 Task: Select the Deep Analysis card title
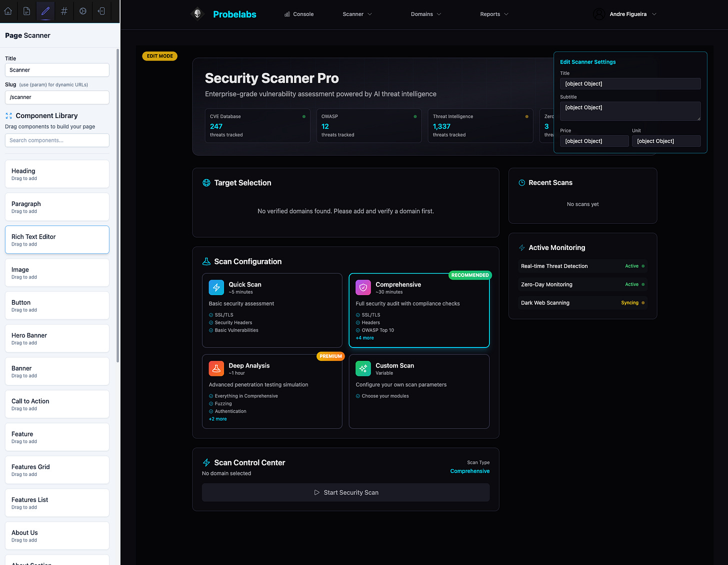(249, 365)
